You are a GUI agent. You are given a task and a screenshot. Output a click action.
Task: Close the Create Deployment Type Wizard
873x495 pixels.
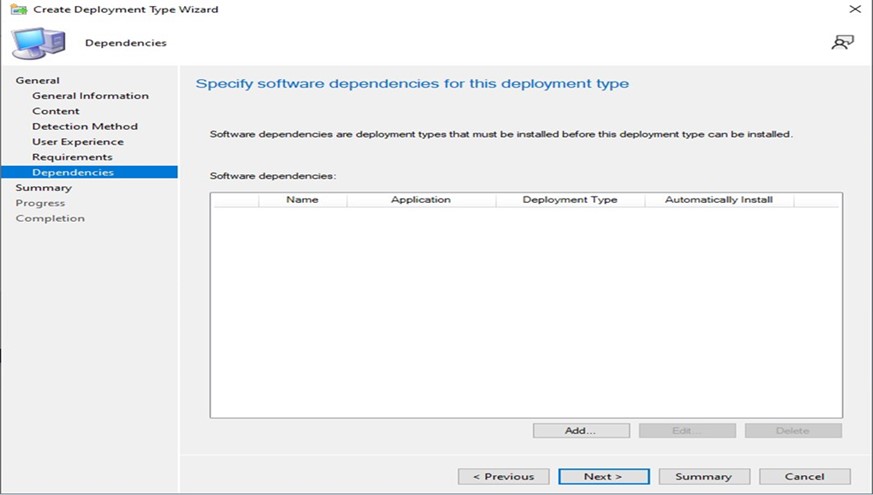point(854,9)
